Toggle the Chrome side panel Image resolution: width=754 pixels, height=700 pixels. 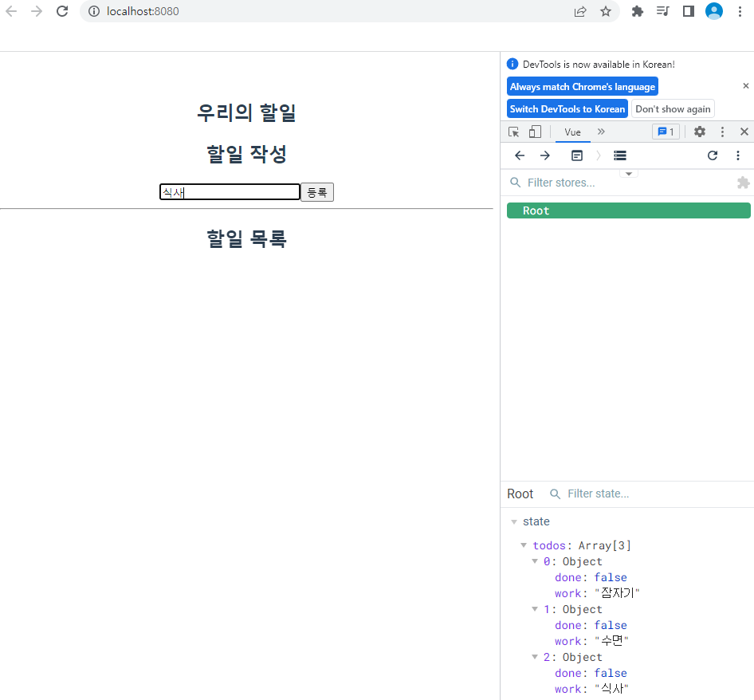689,11
